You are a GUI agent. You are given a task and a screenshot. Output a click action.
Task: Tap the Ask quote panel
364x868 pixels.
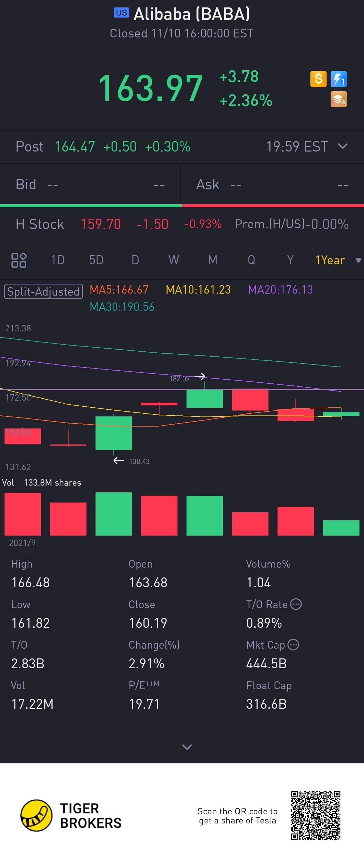click(273, 185)
